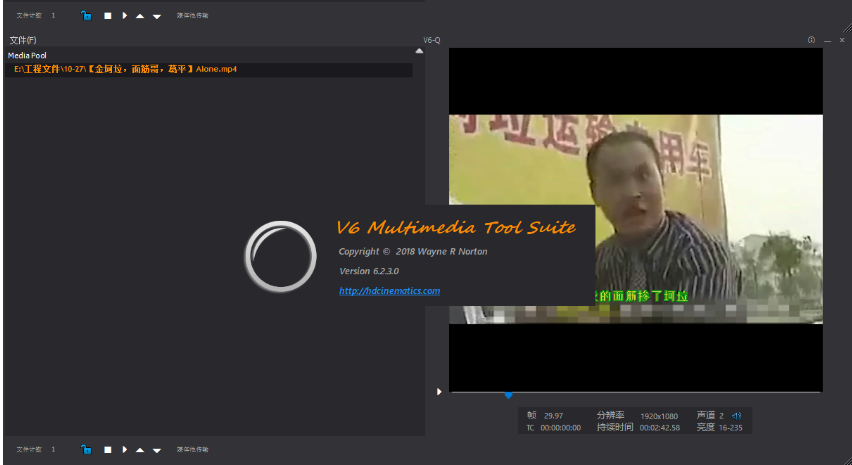Mute audio with the blue speaker icon

click(737, 416)
